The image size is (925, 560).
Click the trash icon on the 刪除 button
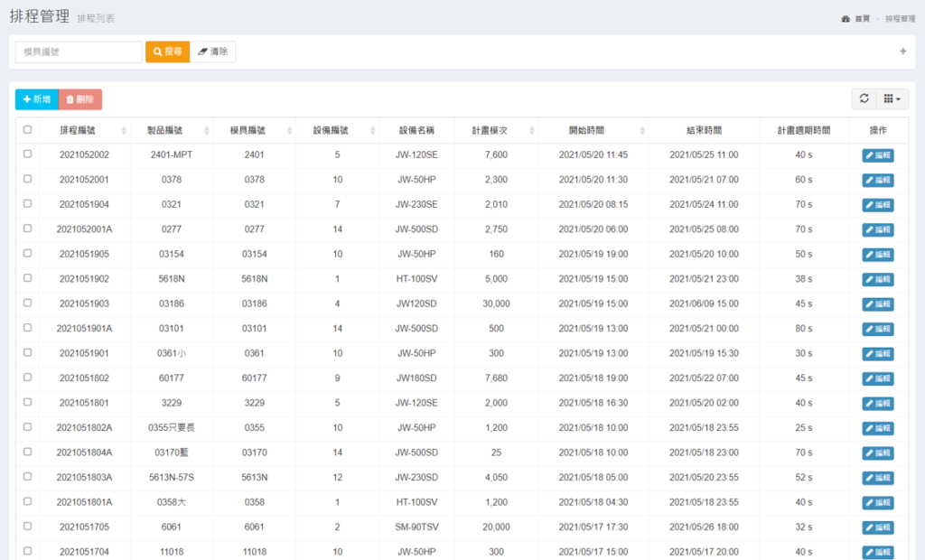pyautogui.click(x=71, y=99)
